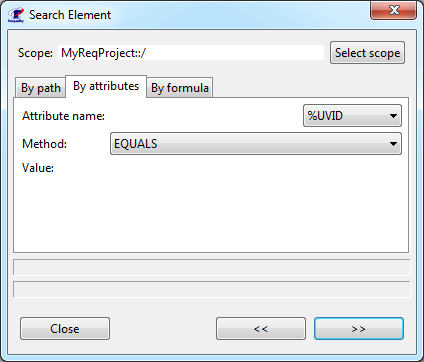Select the By attributes tab
Image resolution: width=424 pixels, height=362 pixels.
[x=106, y=86]
